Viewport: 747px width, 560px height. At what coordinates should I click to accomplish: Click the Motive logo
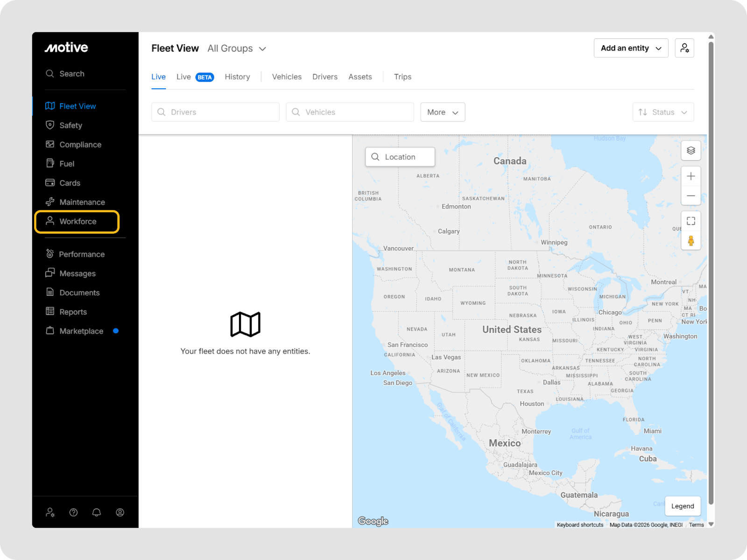click(66, 48)
